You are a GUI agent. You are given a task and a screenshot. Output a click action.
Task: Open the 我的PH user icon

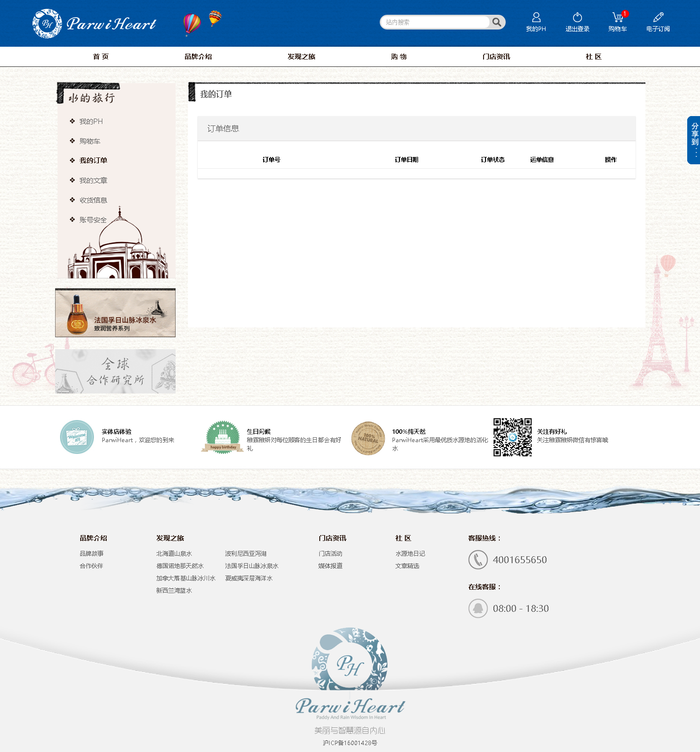coord(536,18)
